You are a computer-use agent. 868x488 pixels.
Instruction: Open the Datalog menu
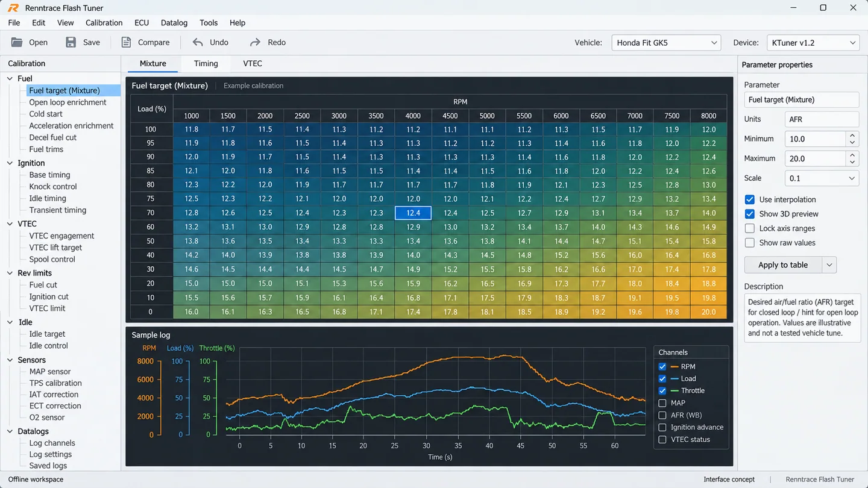tap(174, 22)
